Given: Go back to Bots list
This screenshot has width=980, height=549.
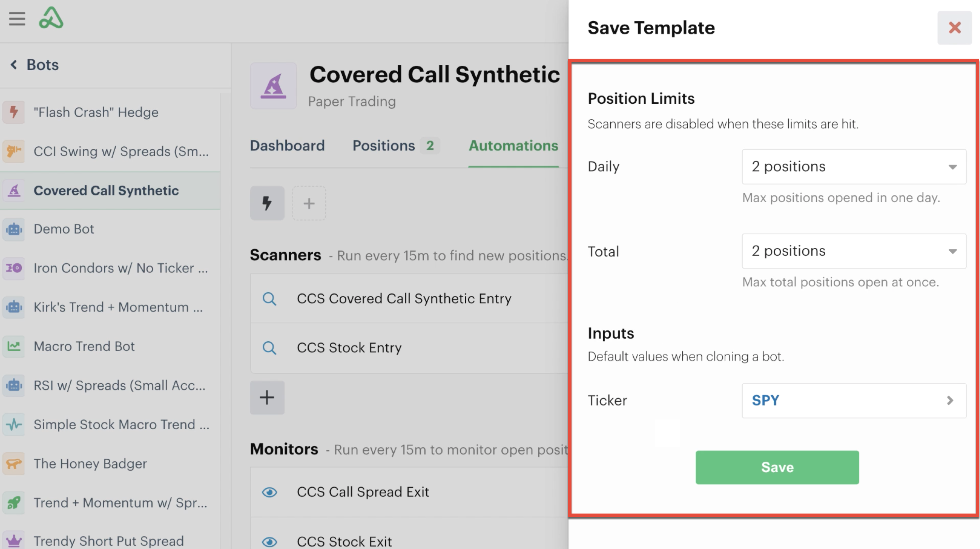Looking at the screenshot, I should pyautogui.click(x=35, y=65).
